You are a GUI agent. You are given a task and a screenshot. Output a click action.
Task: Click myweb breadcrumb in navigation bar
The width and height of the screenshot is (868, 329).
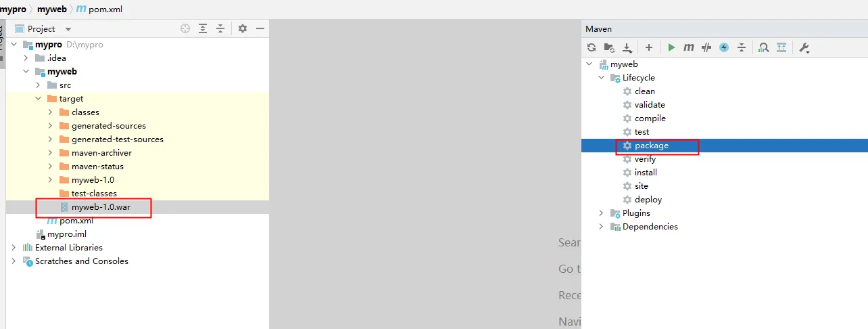[52, 9]
